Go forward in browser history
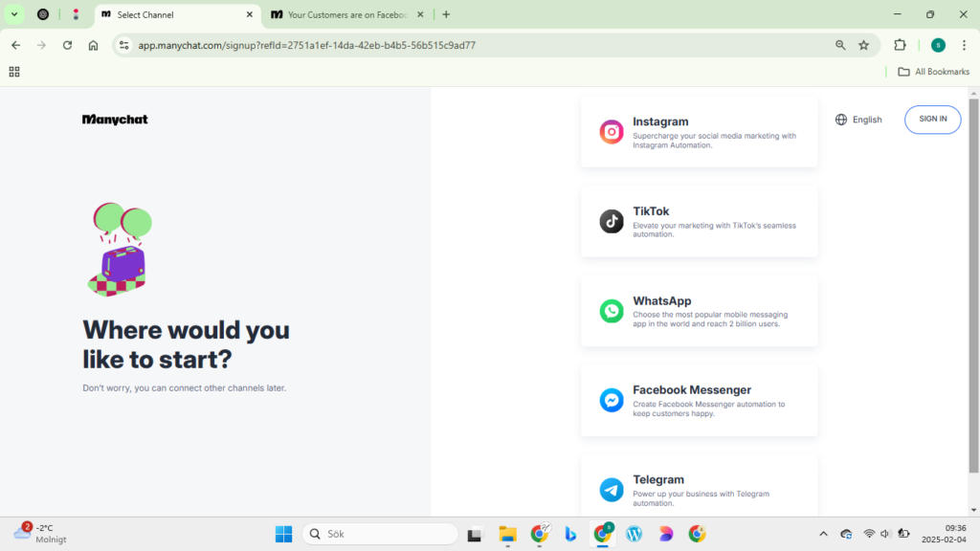980x551 pixels. [x=41, y=45]
